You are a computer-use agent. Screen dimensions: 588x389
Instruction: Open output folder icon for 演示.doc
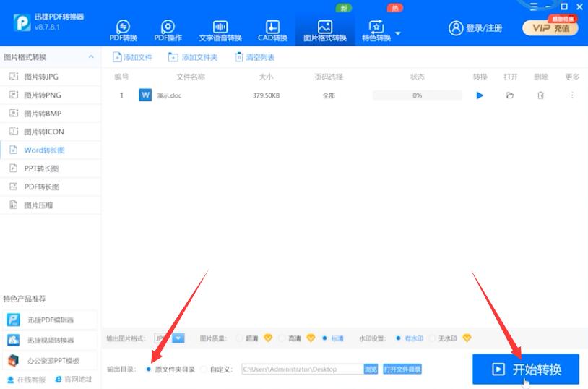510,95
